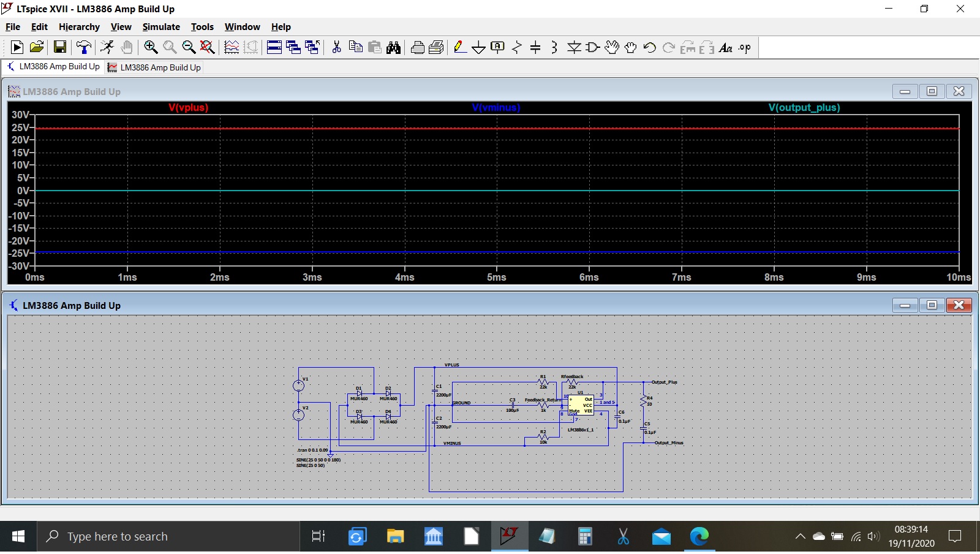Open a file with the folder icon
This screenshot has height=554, width=980.
pyautogui.click(x=37, y=47)
